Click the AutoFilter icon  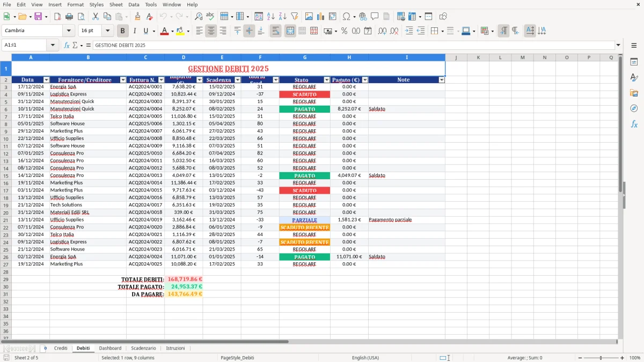pos(294,16)
